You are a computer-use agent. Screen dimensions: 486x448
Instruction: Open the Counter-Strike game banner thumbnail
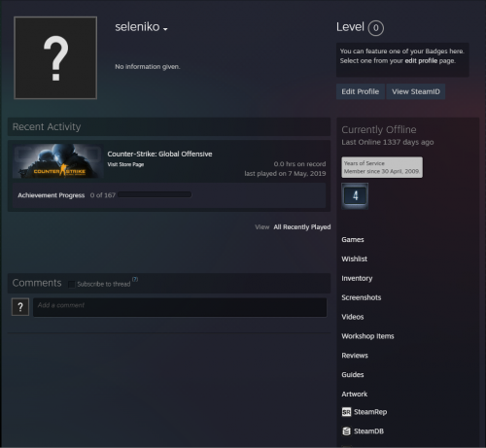click(58, 161)
